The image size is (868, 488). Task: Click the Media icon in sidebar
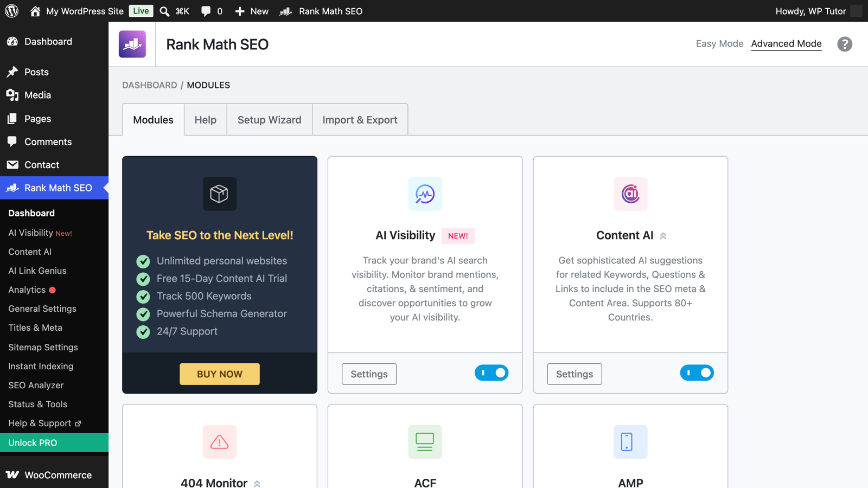[12, 95]
